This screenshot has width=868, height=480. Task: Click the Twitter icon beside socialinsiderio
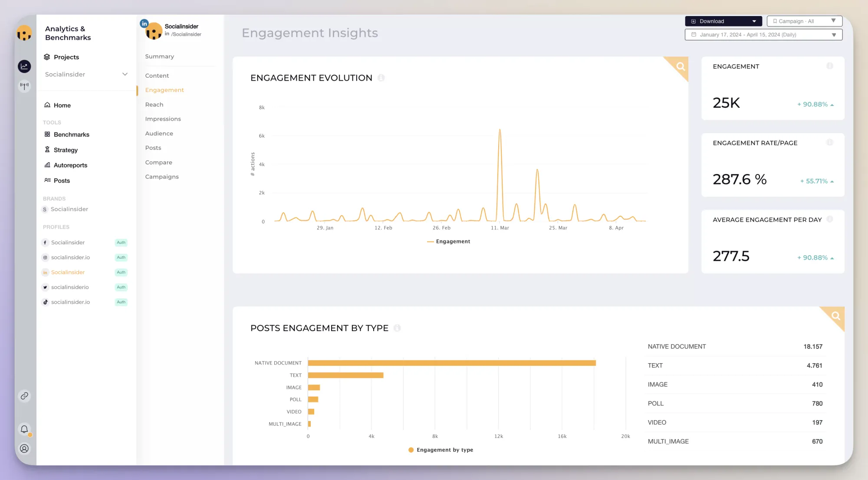45,287
